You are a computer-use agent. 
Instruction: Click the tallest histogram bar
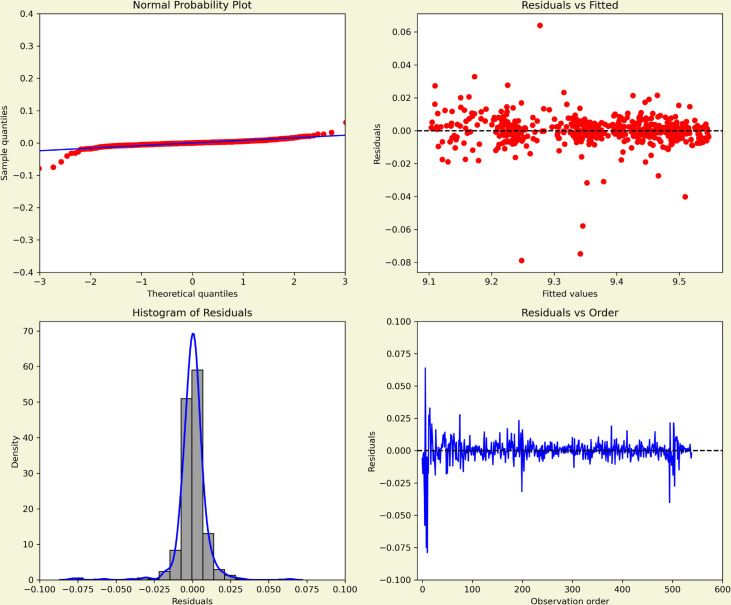(x=198, y=474)
